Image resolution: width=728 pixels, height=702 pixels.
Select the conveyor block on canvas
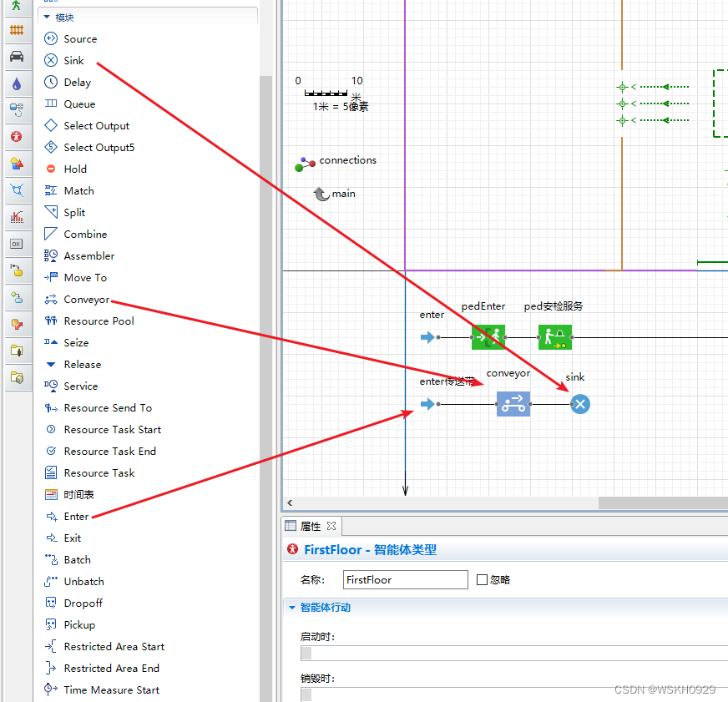point(513,404)
